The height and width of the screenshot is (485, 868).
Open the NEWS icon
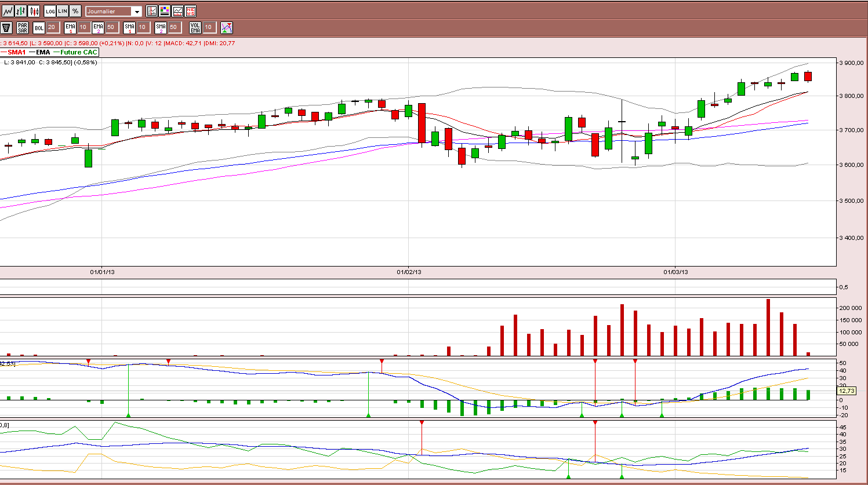(190, 11)
